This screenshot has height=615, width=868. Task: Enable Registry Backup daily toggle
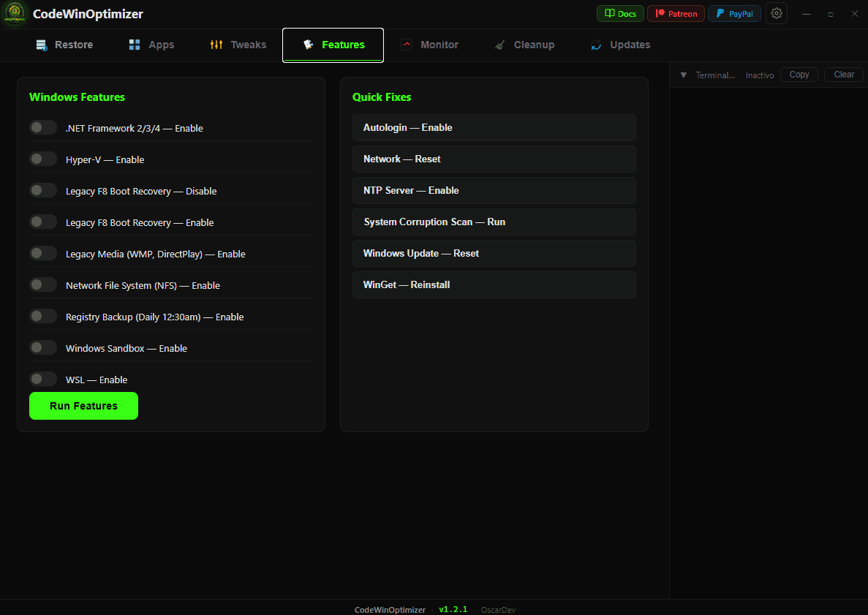[43, 316]
